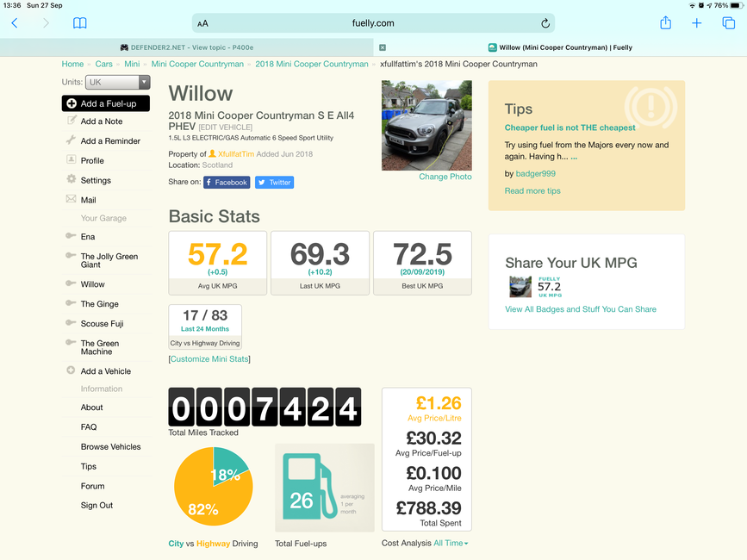
Task: Click key icon next to Scouse Fuji
Action: coord(71,322)
